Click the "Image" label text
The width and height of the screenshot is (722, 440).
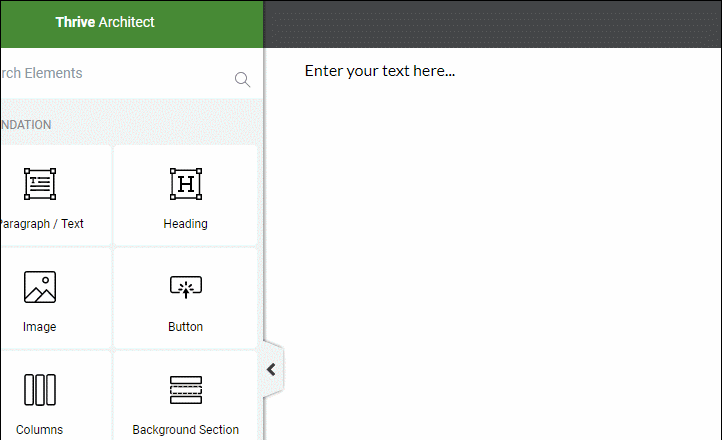click(40, 327)
